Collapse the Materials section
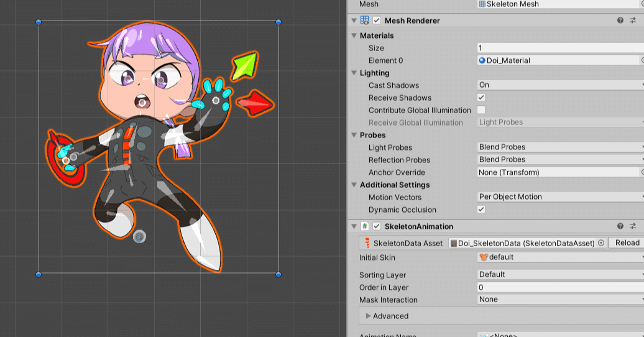Image resolution: width=644 pixels, height=337 pixels. [354, 35]
